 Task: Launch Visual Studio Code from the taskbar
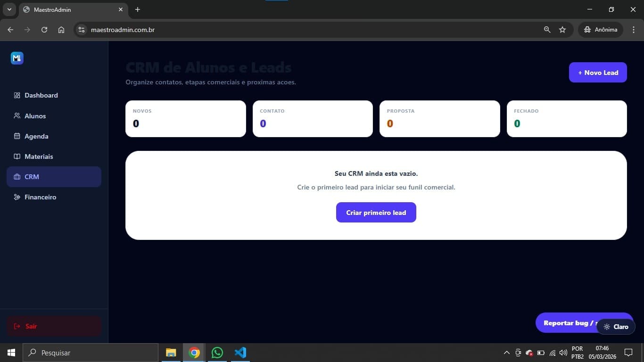click(240, 352)
